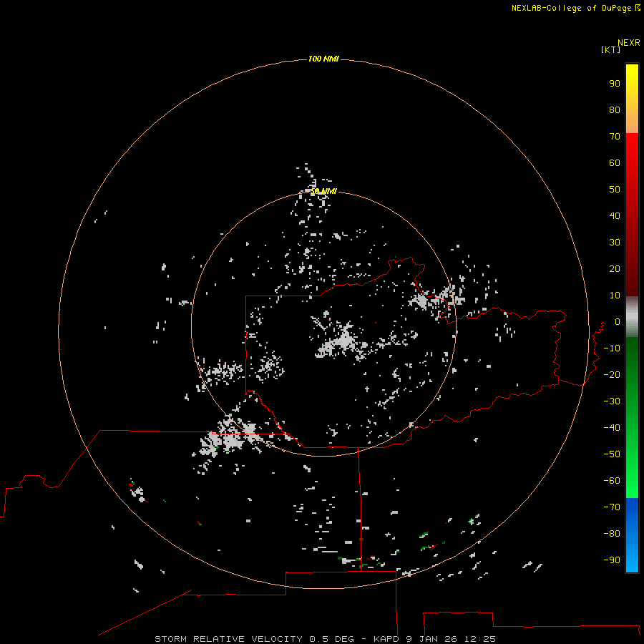Click the 90 value on velocity scale
This screenshot has width=644, height=644.
point(615,84)
